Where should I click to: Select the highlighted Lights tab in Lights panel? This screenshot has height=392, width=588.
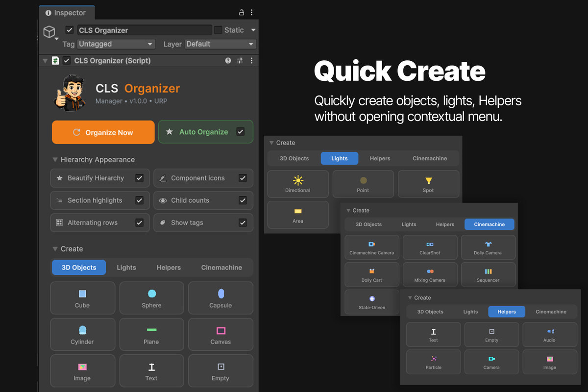coord(340,158)
